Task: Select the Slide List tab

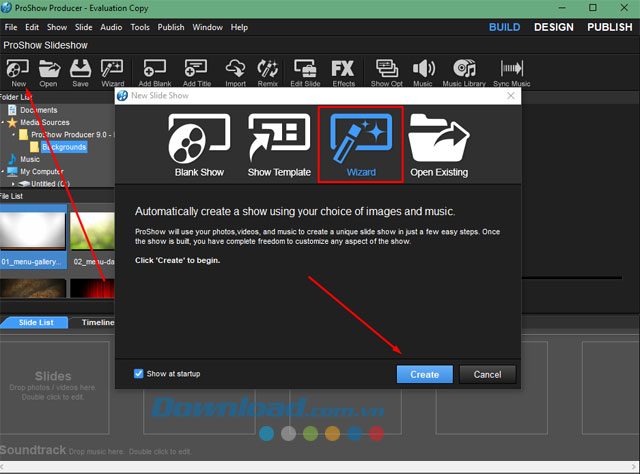Action: [x=36, y=323]
